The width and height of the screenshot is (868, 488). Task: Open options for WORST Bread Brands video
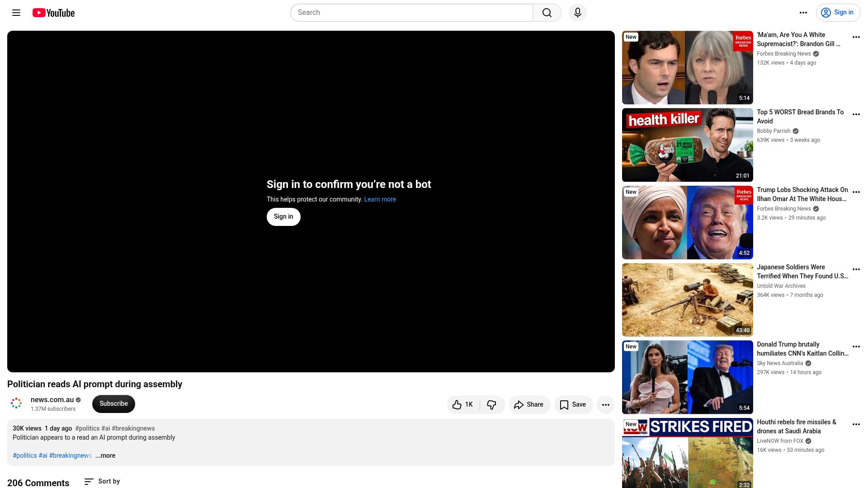click(x=856, y=114)
